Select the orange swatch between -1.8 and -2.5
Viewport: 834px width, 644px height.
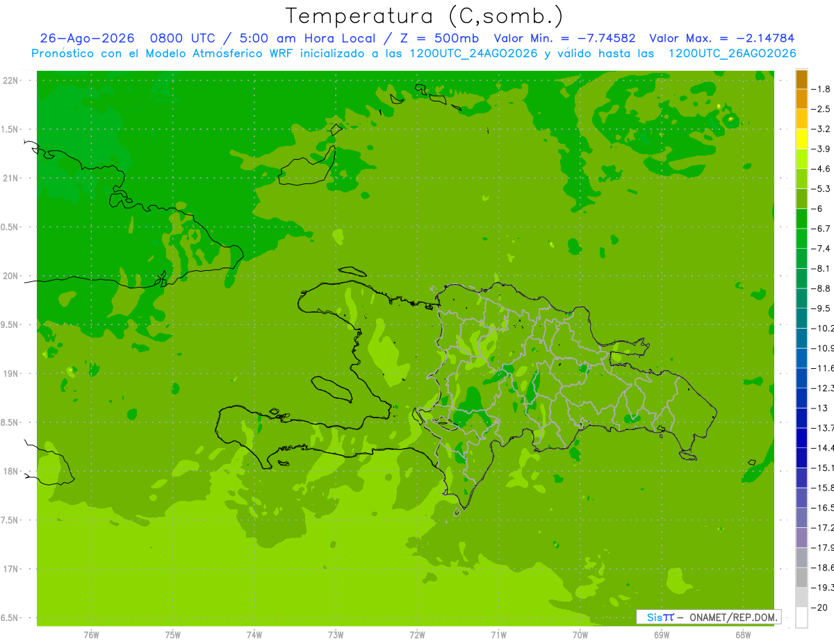point(801,99)
